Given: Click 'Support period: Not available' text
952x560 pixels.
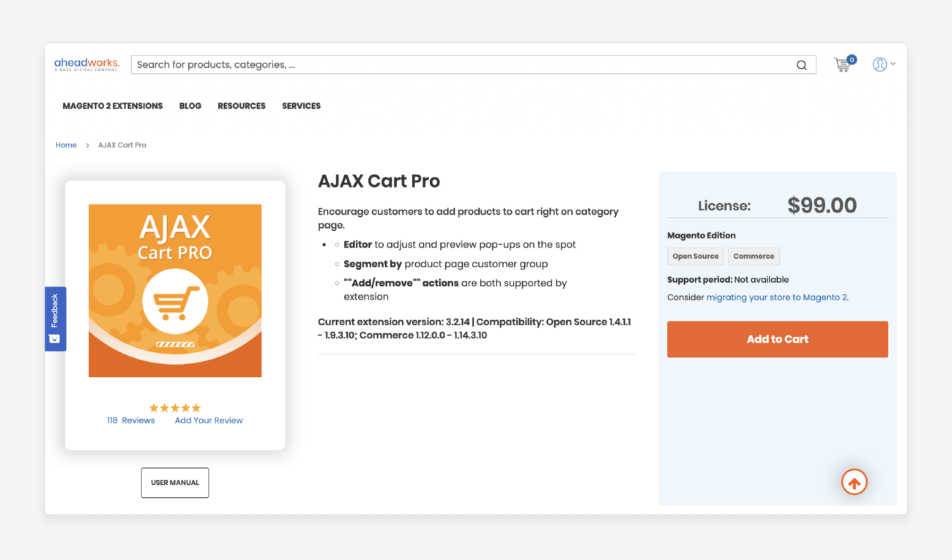Looking at the screenshot, I should click(x=728, y=279).
